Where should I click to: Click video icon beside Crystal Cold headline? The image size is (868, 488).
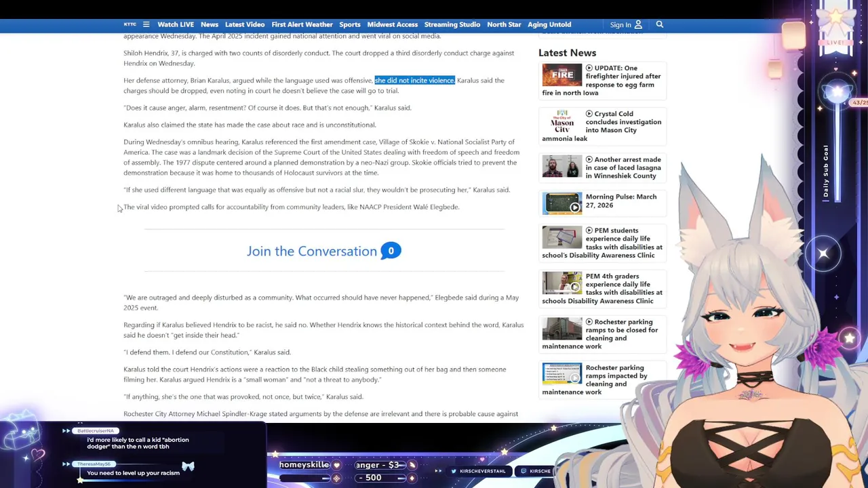[x=589, y=114]
